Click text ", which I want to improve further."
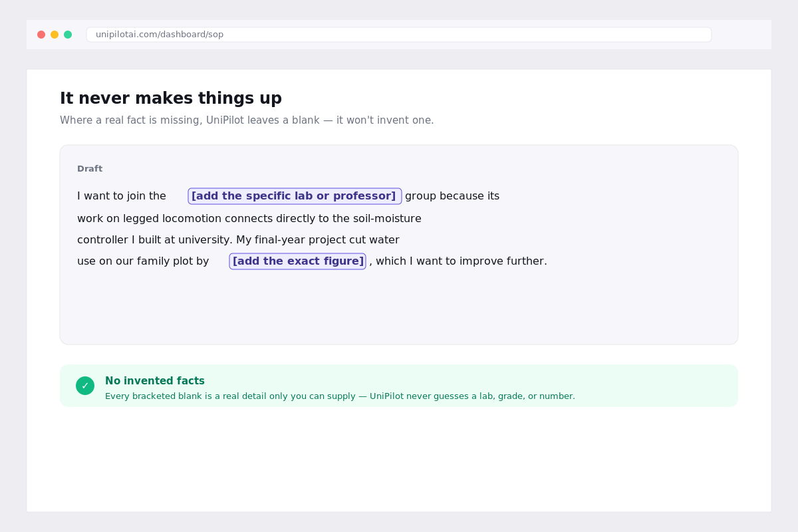798x532 pixels. (458, 261)
